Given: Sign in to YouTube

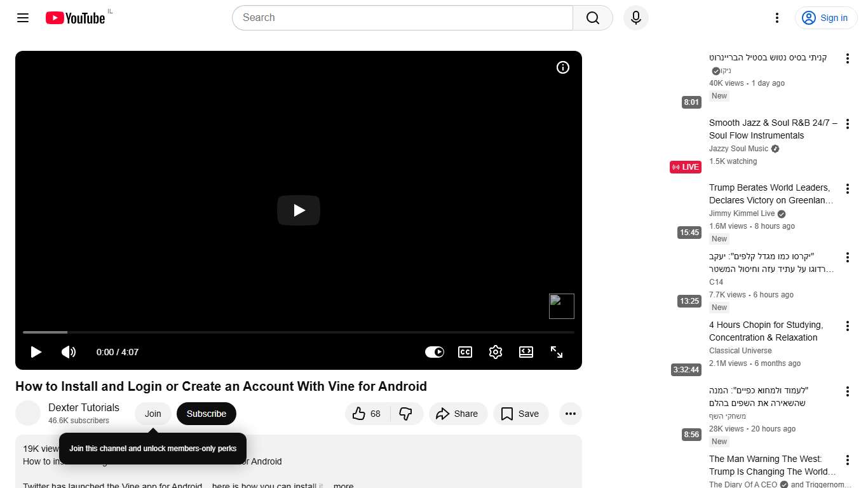Looking at the screenshot, I should click(x=825, y=18).
